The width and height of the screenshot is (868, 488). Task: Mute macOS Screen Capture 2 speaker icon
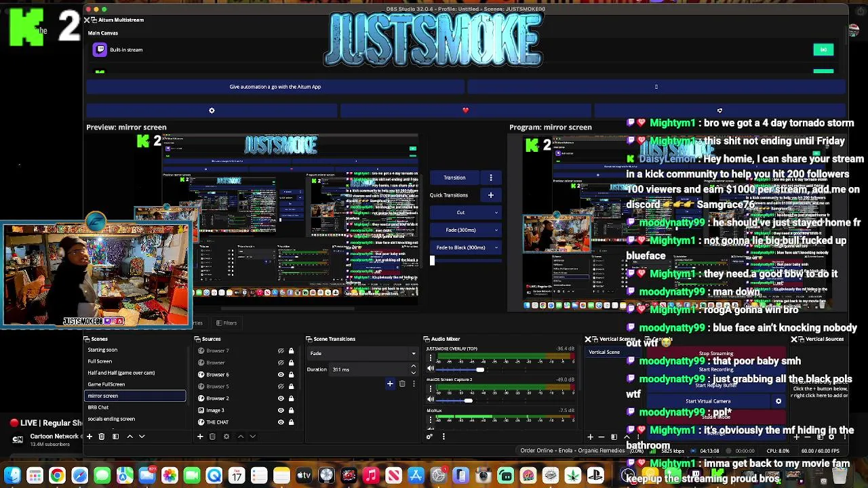[x=431, y=400]
